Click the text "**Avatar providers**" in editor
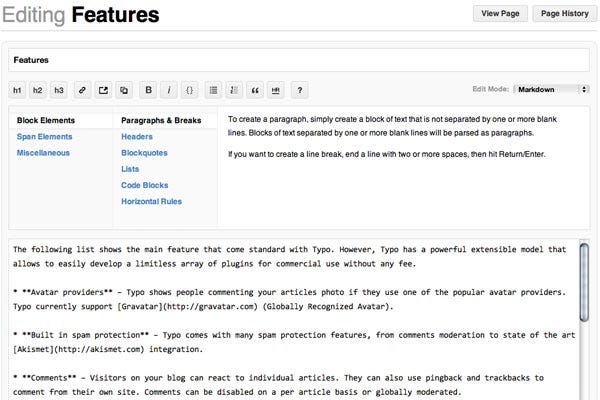600x400 pixels. (x=67, y=292)
